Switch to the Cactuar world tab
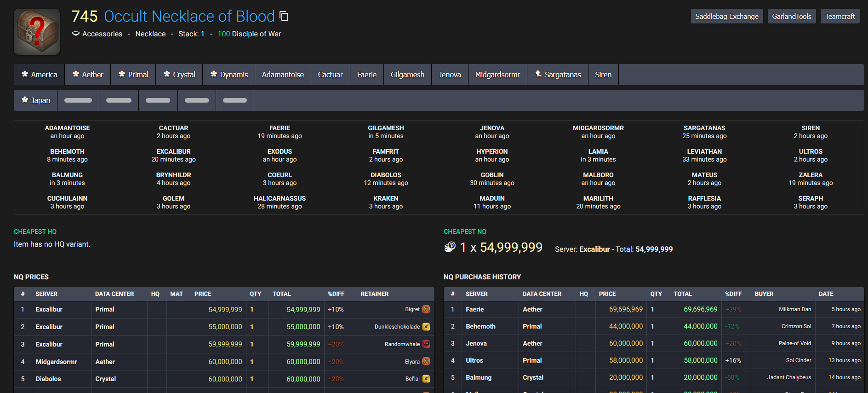Viewport: 868px width, 393px height. click(330, 75)
